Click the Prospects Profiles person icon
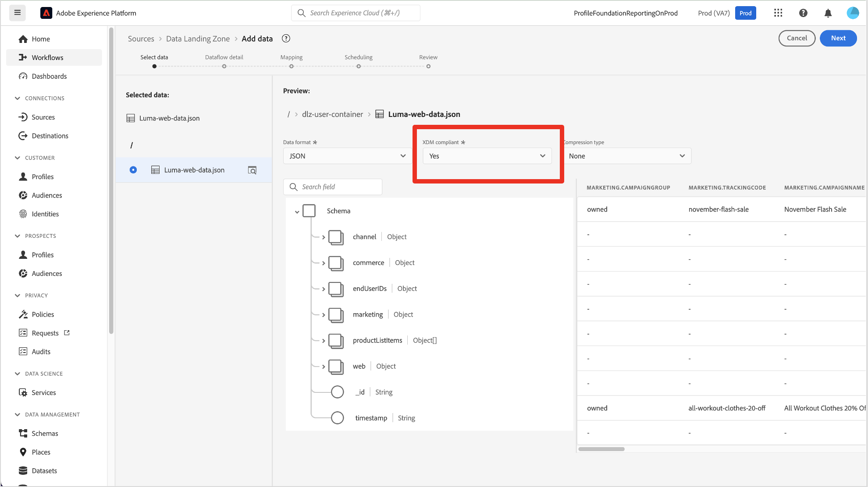Image resolution: width=868 pixels, height=487 pixels. click(x=23, y=254)
